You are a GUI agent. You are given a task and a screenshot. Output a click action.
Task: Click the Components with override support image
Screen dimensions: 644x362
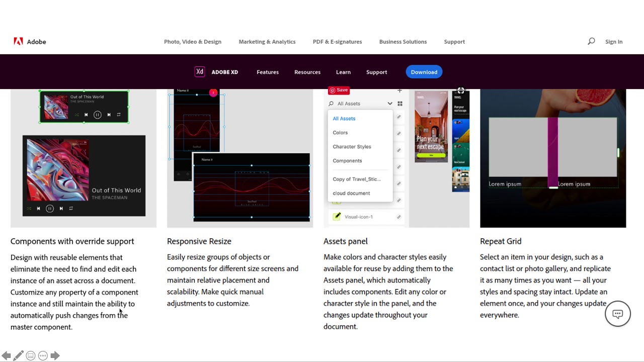point(84,158)
